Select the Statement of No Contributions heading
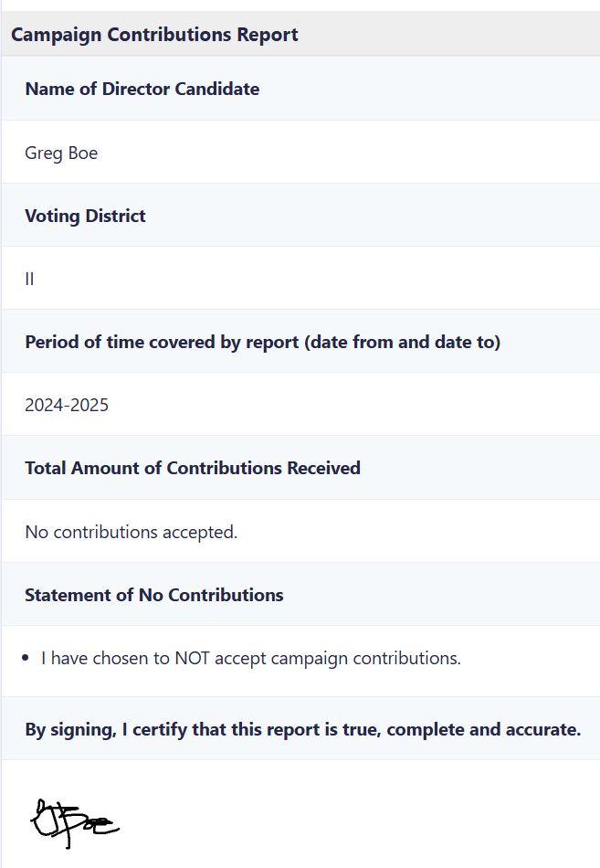Viewport: 600px width, 868px height. pyautogui.click(x=153, y=595)
